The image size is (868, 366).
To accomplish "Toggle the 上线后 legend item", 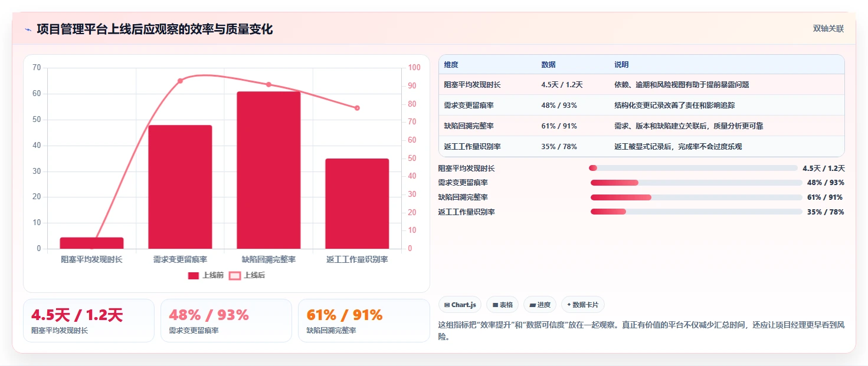I will (247, 275).
